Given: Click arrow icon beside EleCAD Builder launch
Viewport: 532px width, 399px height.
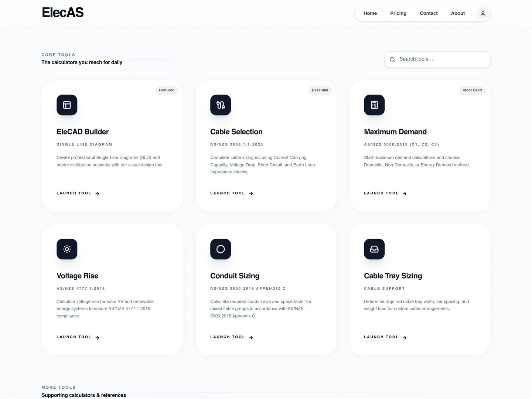Looking at the screenshot, I should tap(97, 194).
